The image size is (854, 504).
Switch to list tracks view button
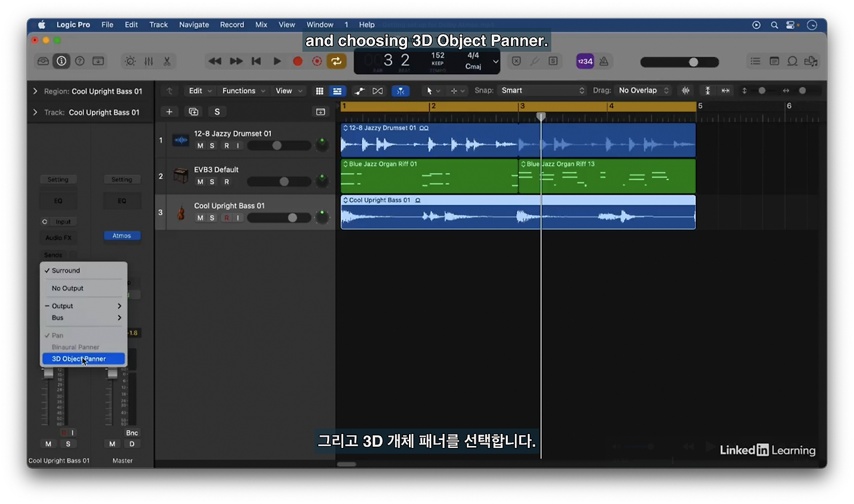pos(337,91)
